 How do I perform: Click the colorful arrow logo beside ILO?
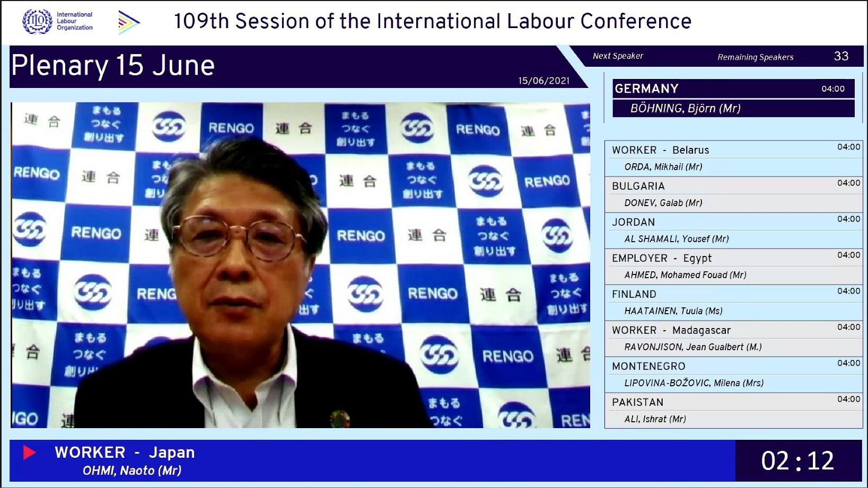129,22
